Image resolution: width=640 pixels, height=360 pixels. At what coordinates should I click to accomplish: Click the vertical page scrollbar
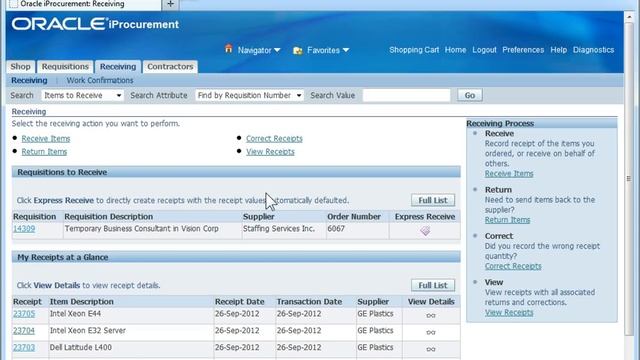tap(629, 178)
